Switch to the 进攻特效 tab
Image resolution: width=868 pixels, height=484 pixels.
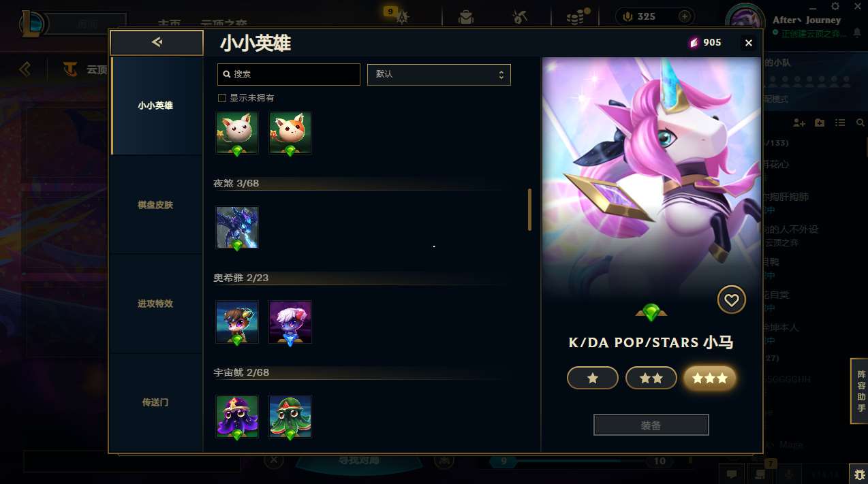[x=156, y=304]
